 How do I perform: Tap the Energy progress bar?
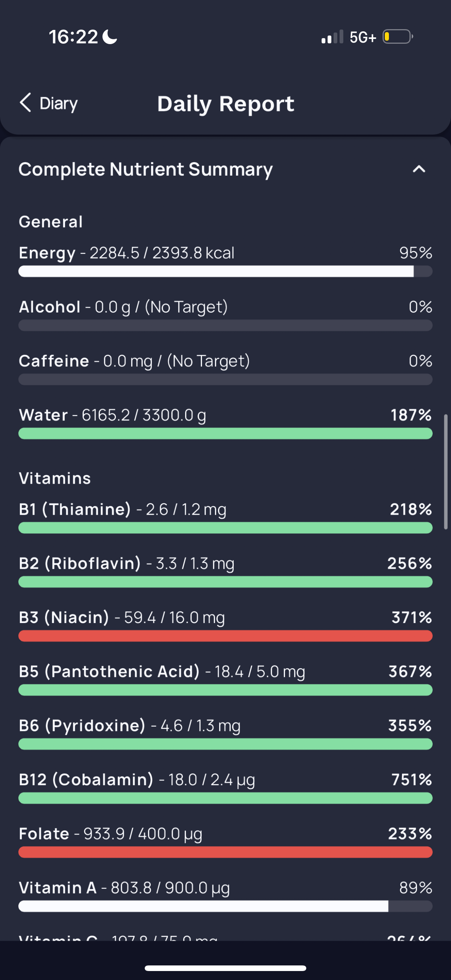click(225, 271)
